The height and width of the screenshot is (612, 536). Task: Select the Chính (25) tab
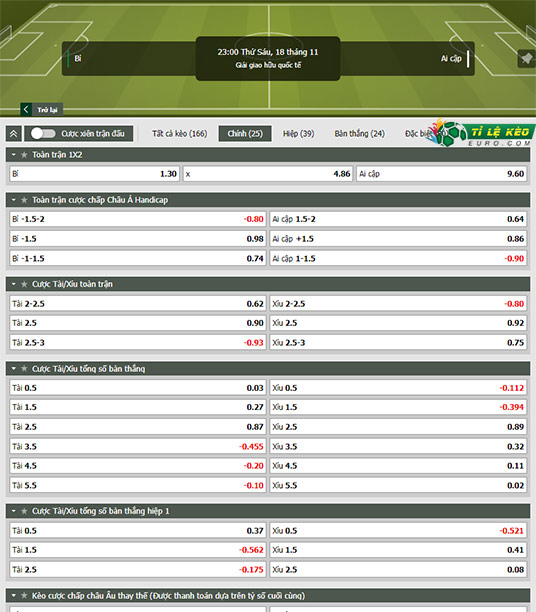[245, 134]
